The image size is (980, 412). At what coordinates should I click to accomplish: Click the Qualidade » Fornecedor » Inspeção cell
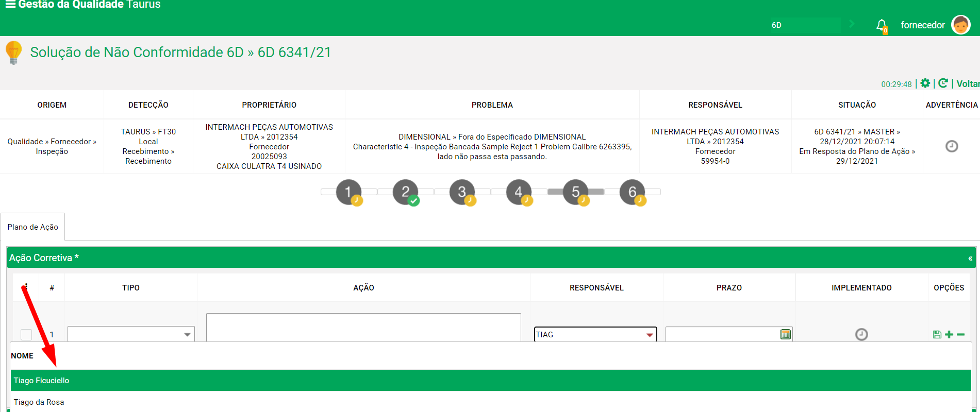52,146
